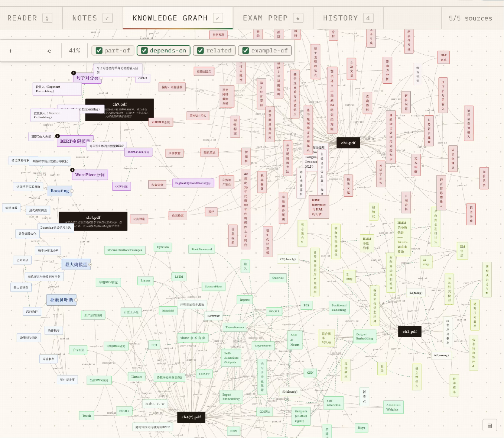Click the 5/5 sources indicator
Viewport: 504px width, 438px height.
point(470,18)
